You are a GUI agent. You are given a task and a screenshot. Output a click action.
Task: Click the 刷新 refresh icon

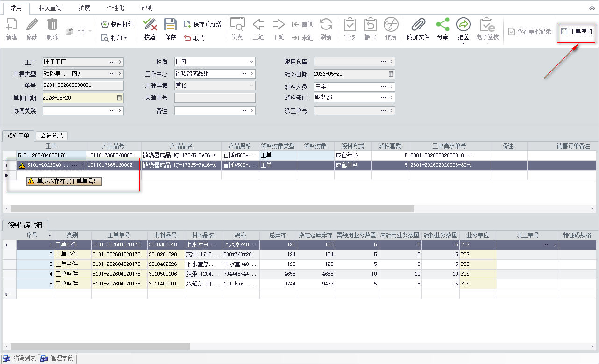click(326, 25)
